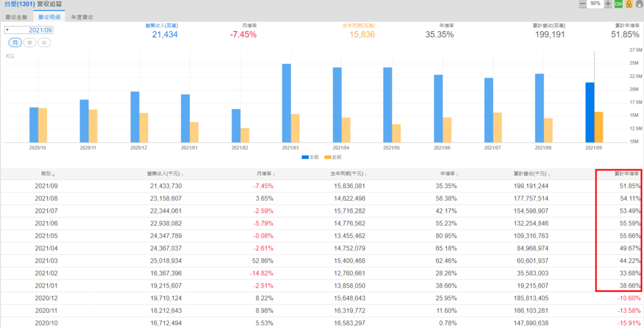The height and width of the screenshot is (328, 644).
Task: Click the summary 199,191 cumulative revenue
Action: pos(550,35)
